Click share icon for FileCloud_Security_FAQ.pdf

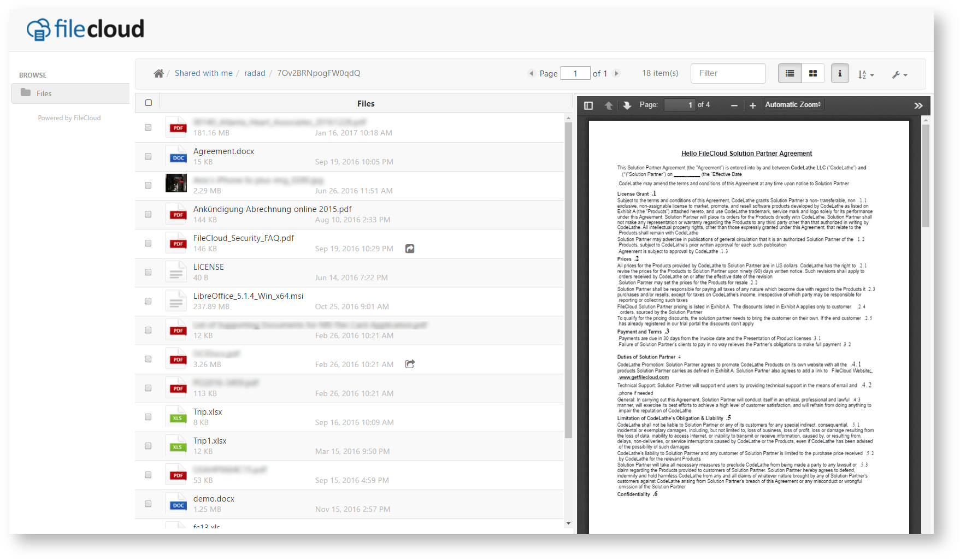click(410, 249)
